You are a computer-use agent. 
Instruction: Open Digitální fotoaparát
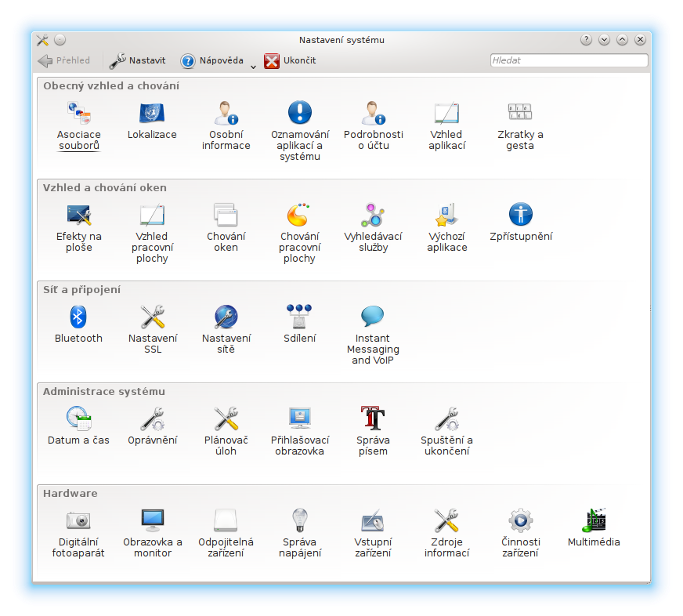pos(78,534)
